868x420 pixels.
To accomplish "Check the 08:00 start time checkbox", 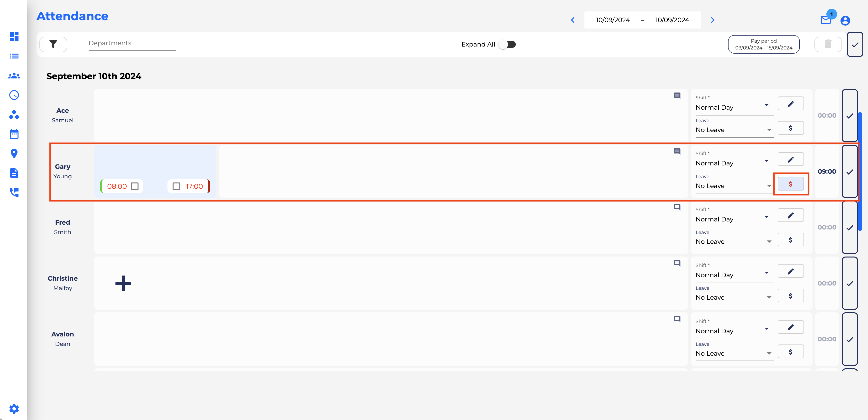I will point(134,187).
